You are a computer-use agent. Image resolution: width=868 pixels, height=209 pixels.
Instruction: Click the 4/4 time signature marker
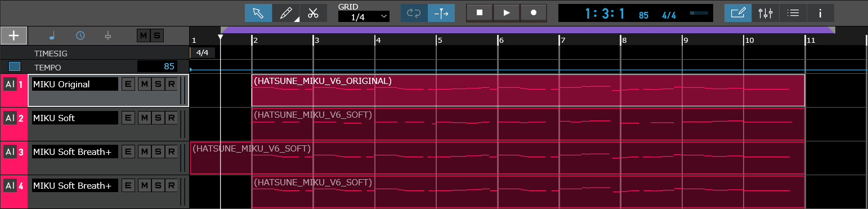coord(202,53)
